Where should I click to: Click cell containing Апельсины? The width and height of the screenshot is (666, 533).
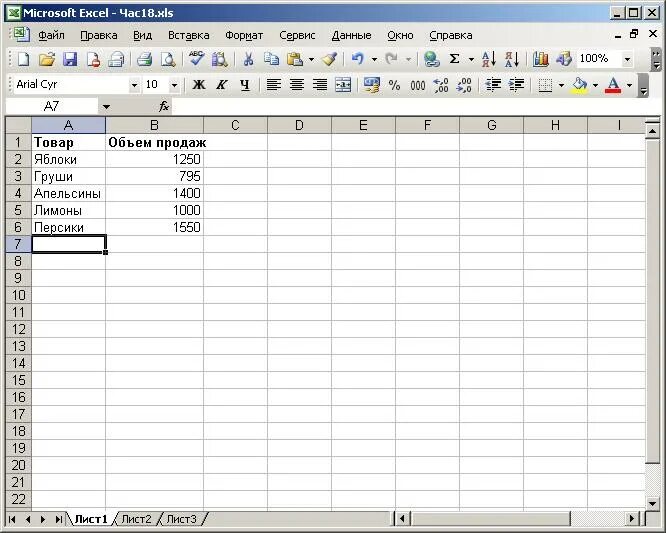click(68, 193)
